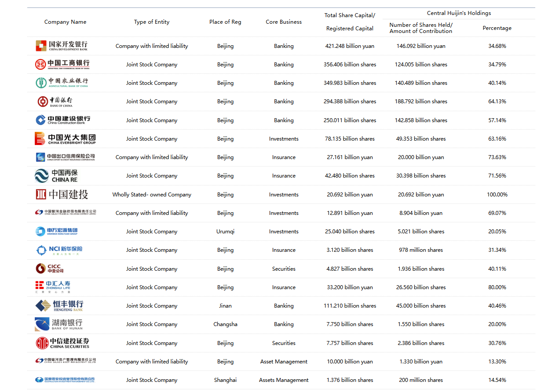Click the Core Business column header
This screenshot has width=548, height=392.
click(284, 22)
